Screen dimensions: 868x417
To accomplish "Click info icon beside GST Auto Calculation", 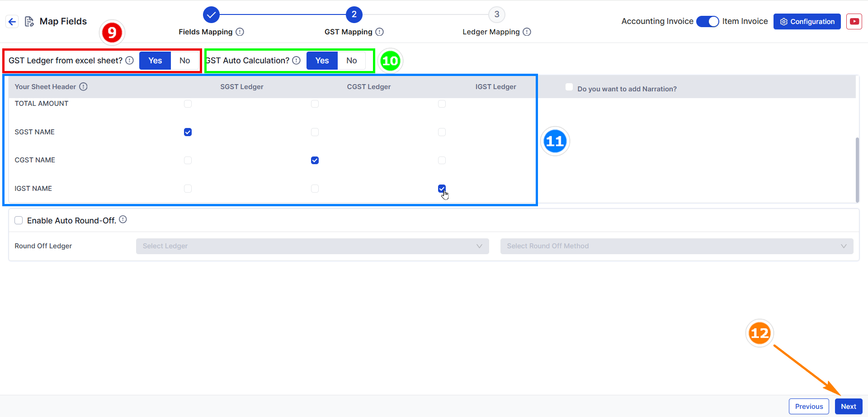I will pos(297,61).
